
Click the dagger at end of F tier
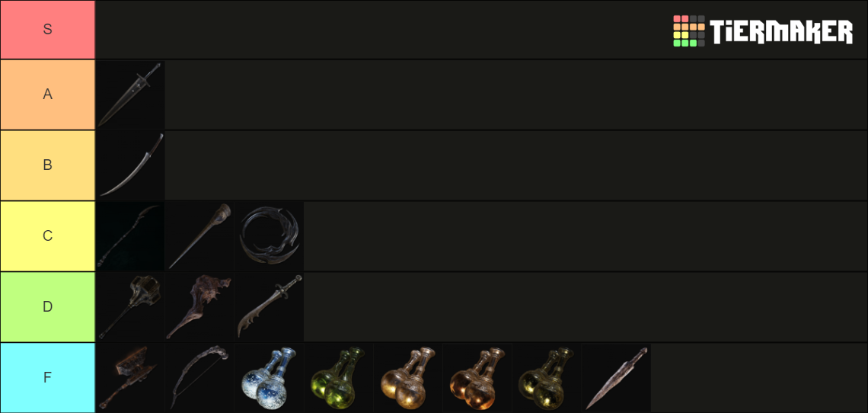click(x=616, y=377)
